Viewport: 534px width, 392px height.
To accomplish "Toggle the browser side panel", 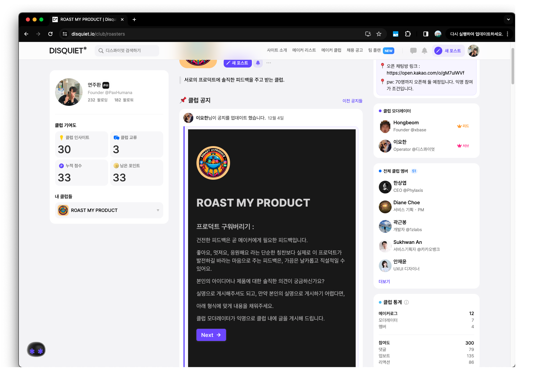I will 426,34.
